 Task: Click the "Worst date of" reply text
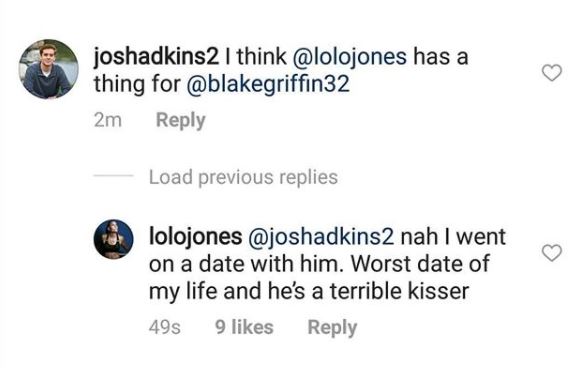420,263
